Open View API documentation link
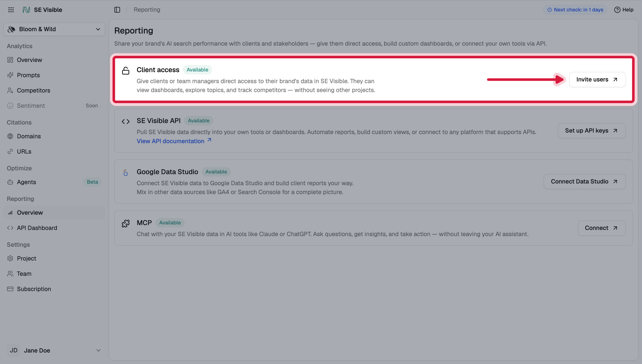The image size is (642, 364). (174, 141)
